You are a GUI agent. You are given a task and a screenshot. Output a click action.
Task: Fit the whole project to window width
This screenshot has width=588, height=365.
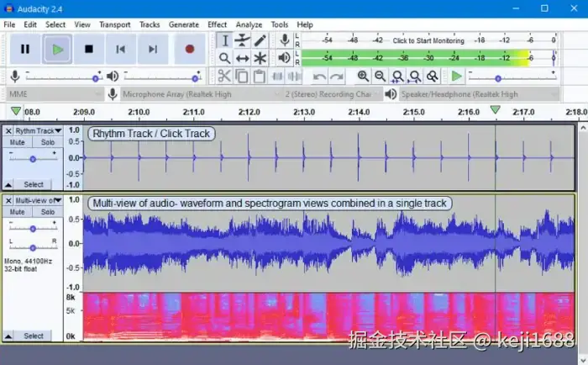point(415,77)
